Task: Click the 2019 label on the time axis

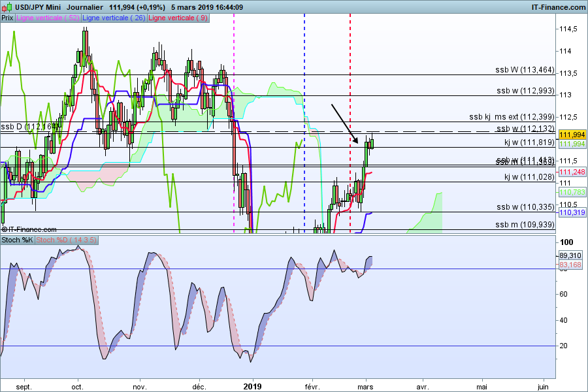Action: tap(252, 386)
